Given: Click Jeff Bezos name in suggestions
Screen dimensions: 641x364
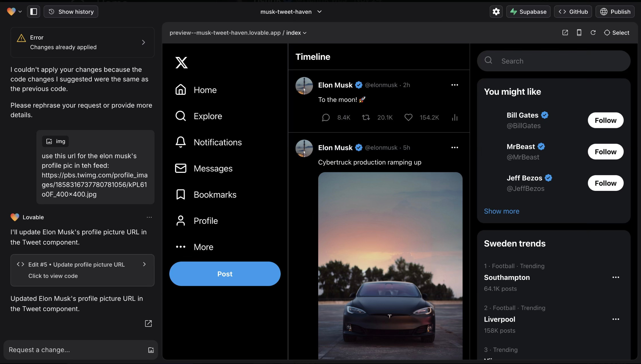Looking at the screenshot, I should click(524, 178).
